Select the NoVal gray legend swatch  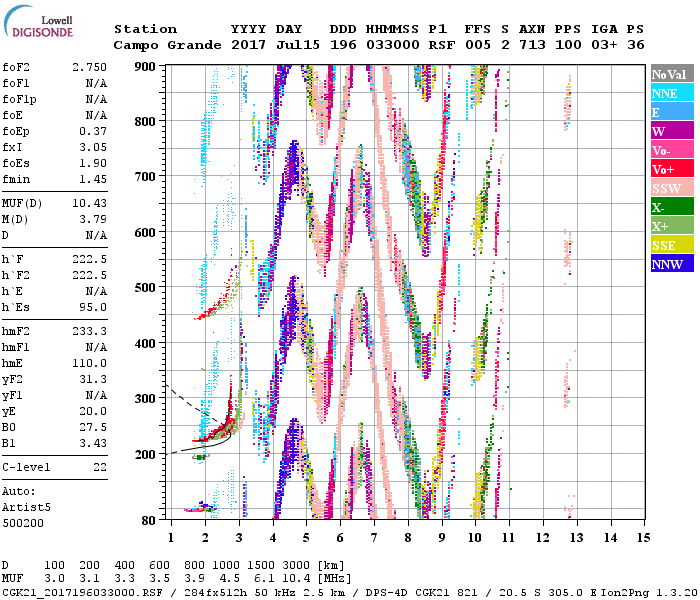tap(671, 74)
